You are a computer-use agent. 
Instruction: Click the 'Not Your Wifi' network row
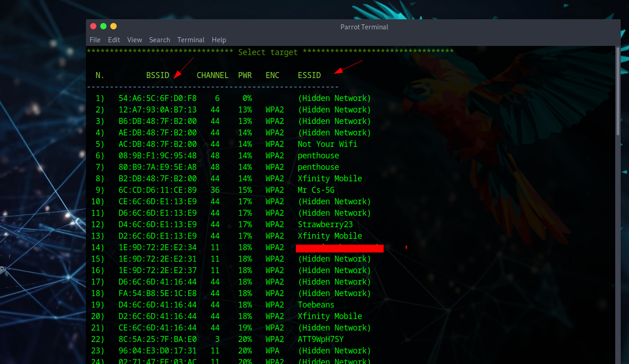[327, 144]
